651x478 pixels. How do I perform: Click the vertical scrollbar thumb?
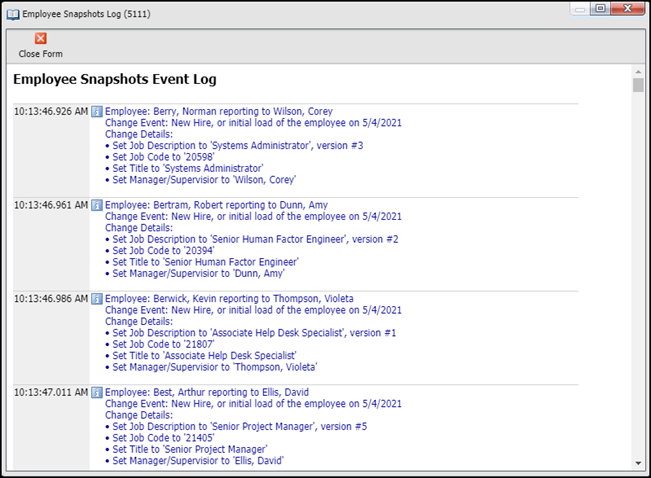(638, 85)
